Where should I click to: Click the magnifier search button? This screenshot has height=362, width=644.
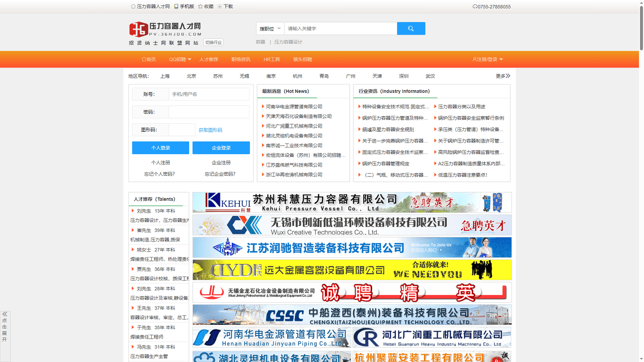[x=411, y=29]
